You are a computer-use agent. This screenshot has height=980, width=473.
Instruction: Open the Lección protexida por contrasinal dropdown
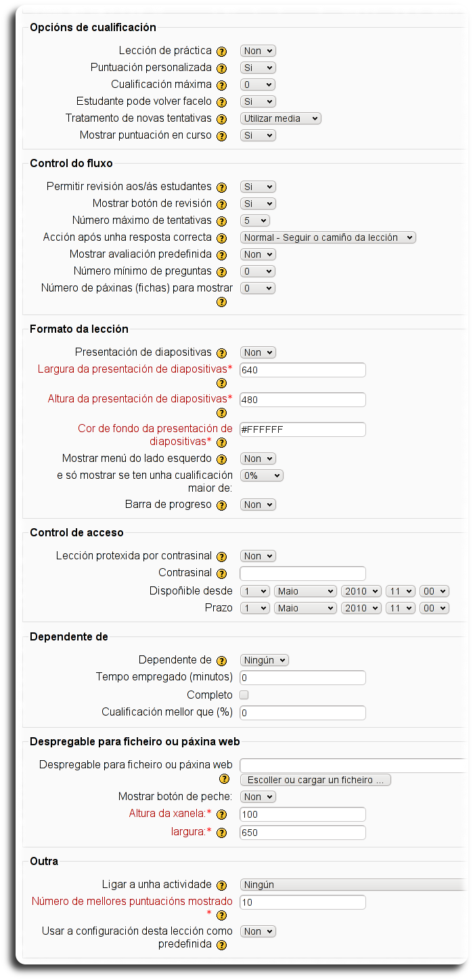[258, 556]
